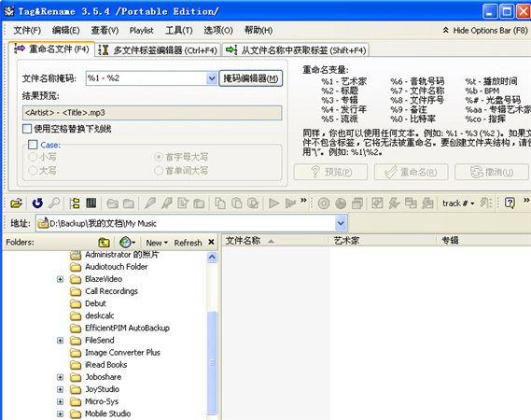The image size is (531, 420).
Task: Click the folder tree scrollbar up arrow
Action: click(212, 257)
